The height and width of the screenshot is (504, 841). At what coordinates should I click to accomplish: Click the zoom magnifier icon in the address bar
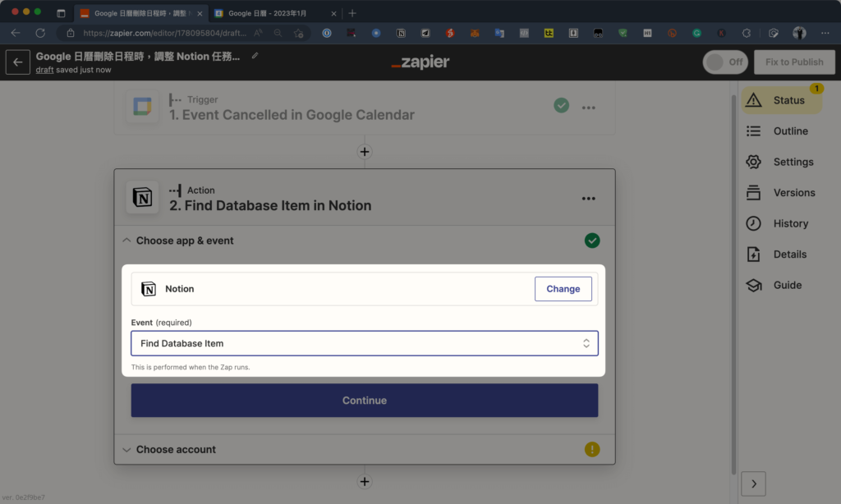coord(278,33)
